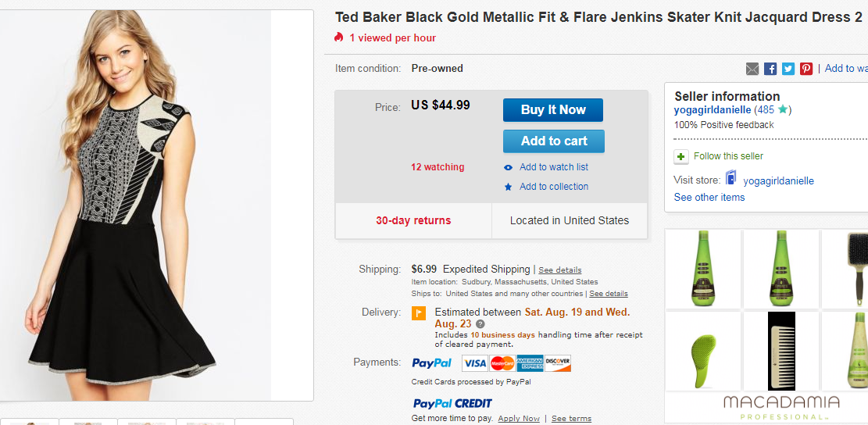Share the listing on Twitter
The width and height of the screenshot is (868, 425).
pyautogui.click(x=788, y=69)
